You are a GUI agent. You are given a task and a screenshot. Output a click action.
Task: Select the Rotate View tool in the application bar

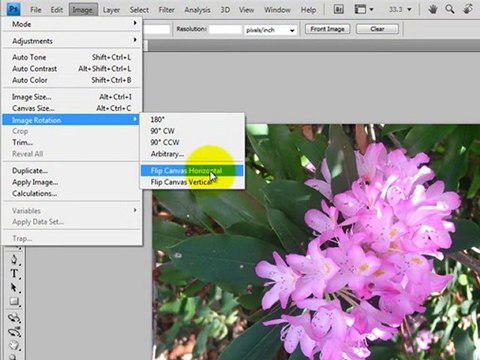pyautogui.click(x=468, y=9)
